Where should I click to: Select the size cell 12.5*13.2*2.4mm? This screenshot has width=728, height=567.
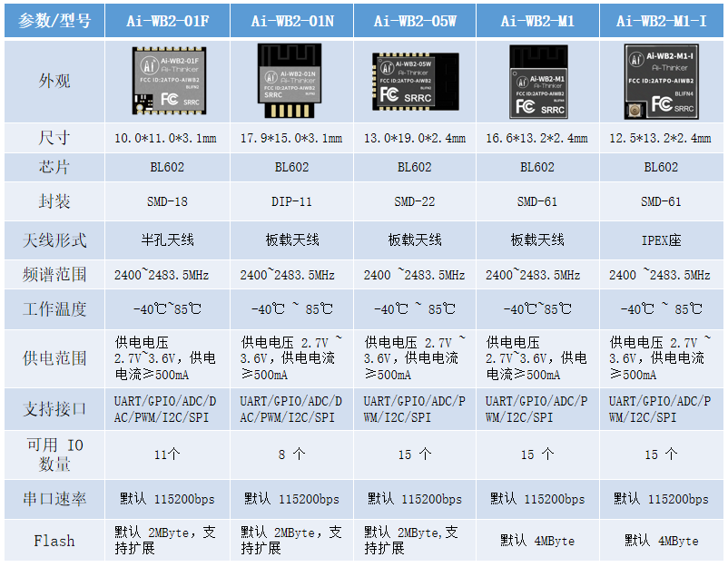(660, 138)
